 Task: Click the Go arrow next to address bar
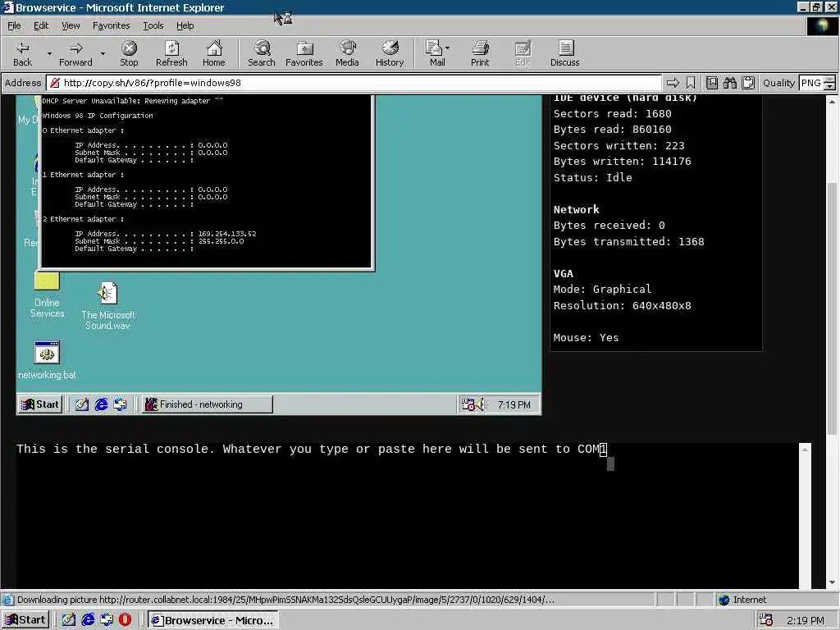(673, 83)
